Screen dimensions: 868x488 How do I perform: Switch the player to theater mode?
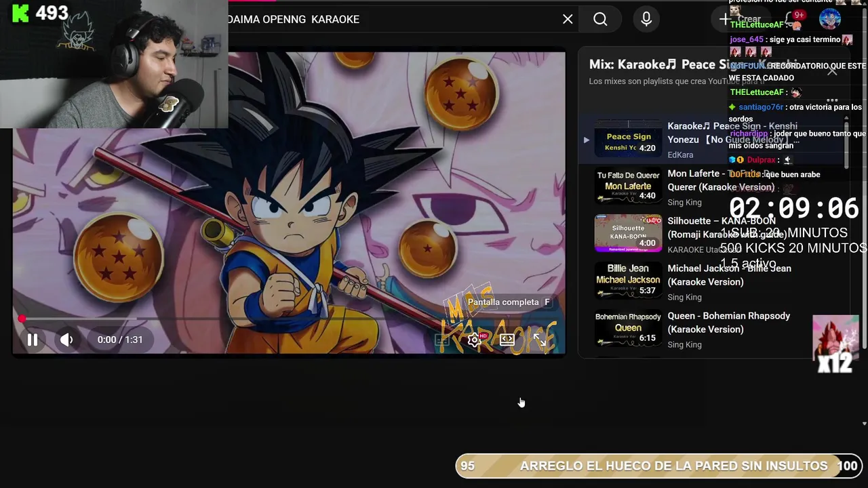pos(507,340)
